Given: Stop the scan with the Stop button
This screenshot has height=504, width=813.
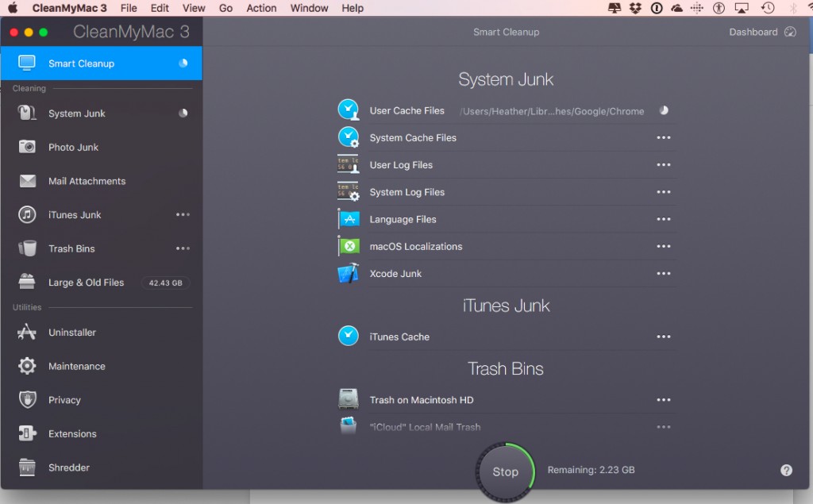Looking at the screenshot, I should (x=505, y=471).
